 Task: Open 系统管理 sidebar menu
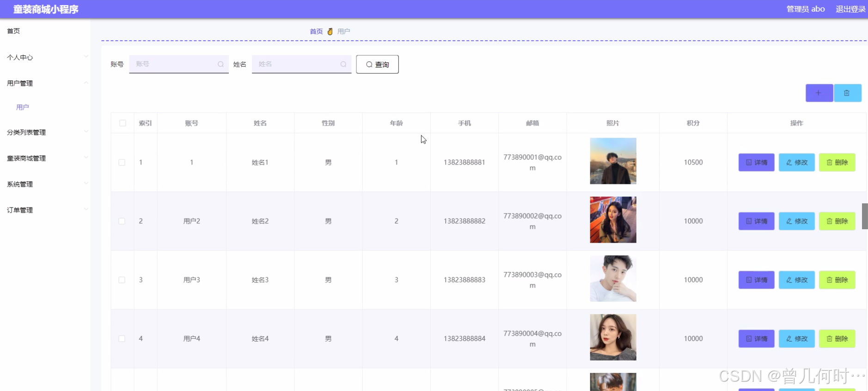tap(20, 184)
